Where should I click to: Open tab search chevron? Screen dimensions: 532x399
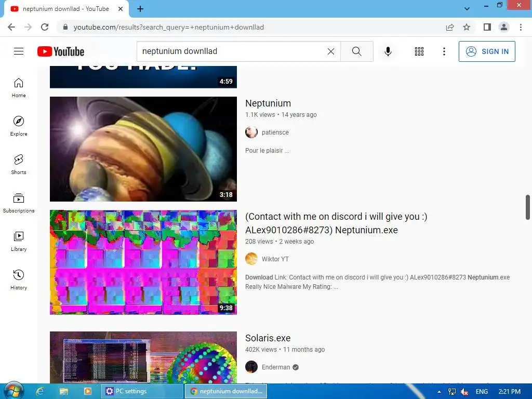coord(467,9)
